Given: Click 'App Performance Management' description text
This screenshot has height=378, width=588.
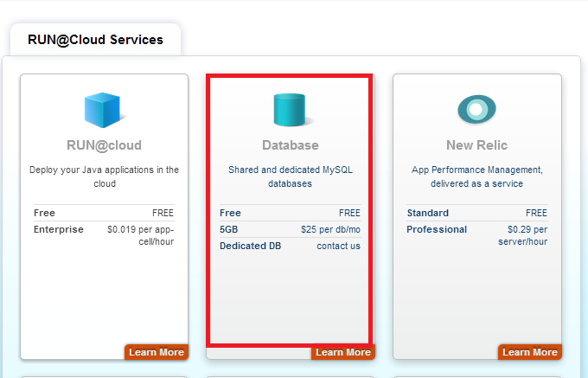Looking at the screenshot, I should point(476,176).
